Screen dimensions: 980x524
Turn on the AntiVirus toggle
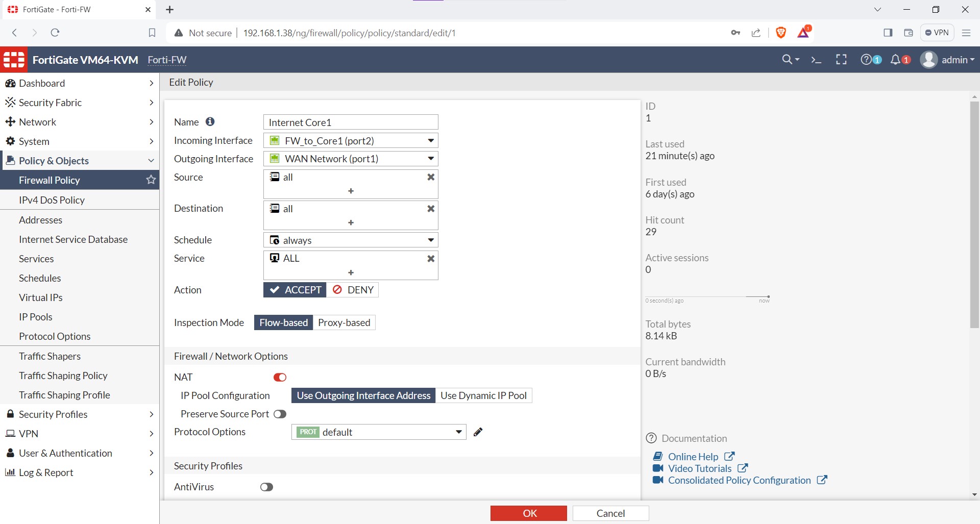(266, 487)
